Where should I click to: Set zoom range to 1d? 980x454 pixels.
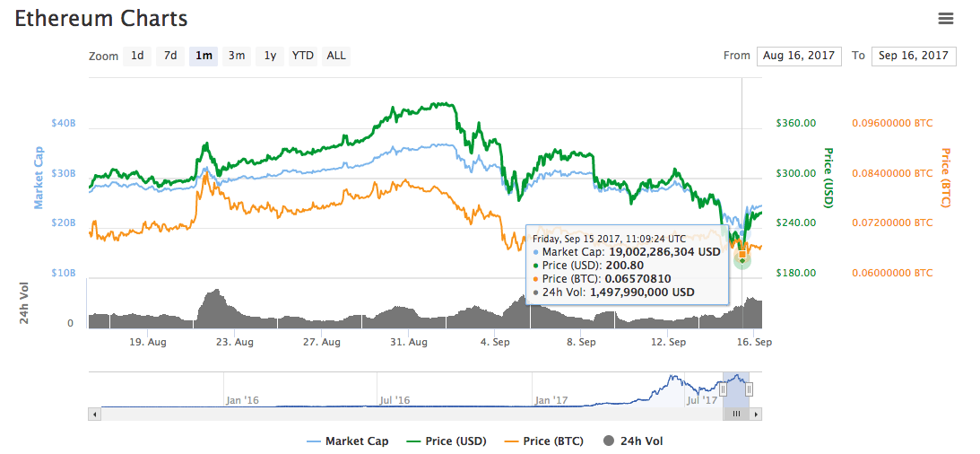coord(137,56)
